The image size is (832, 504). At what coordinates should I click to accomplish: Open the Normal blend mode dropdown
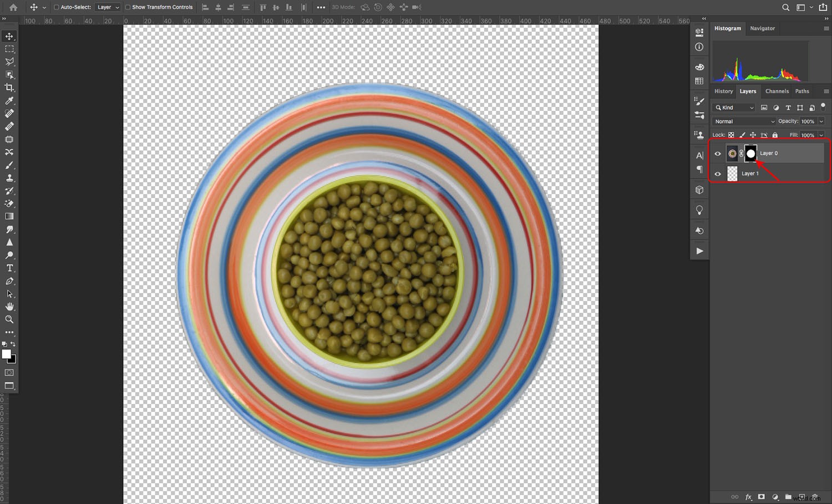pyautogui.click(x=743, y=121)
